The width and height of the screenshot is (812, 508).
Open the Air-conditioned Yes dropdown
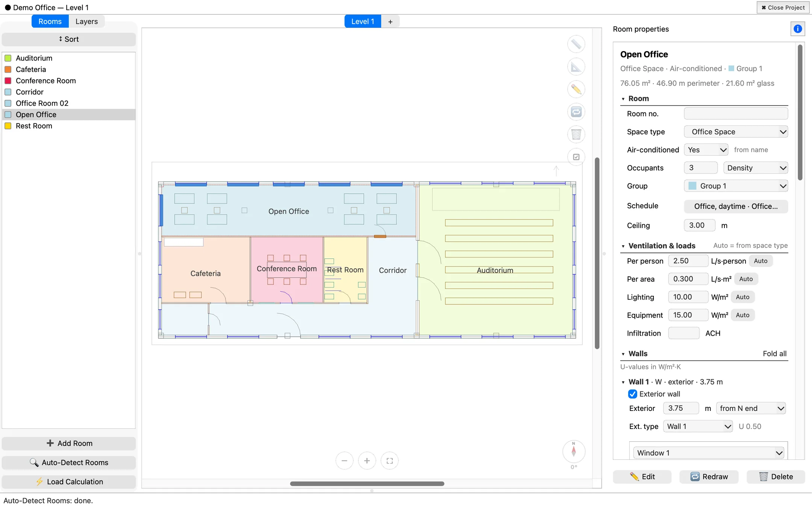(x=706, y=150)
